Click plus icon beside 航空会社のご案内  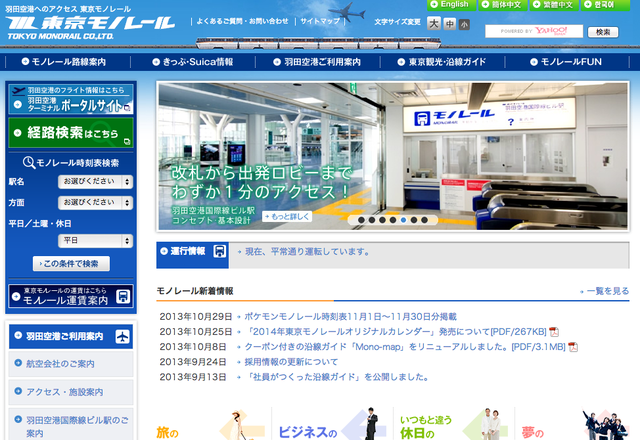pyautogui.click(x=18, y=363)
